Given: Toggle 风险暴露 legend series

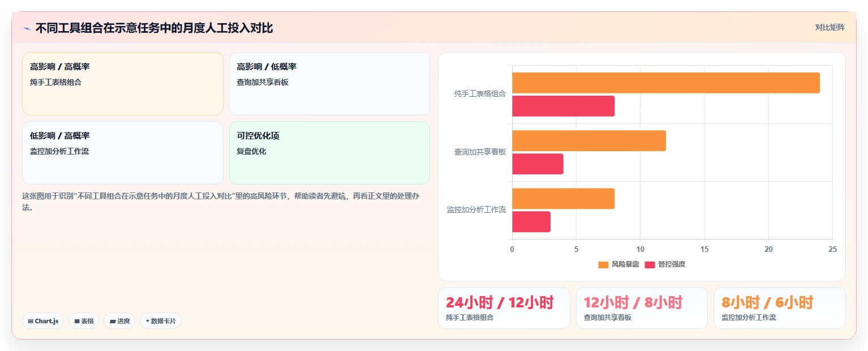Looking at the screenshot, I should tap(618, 264).
